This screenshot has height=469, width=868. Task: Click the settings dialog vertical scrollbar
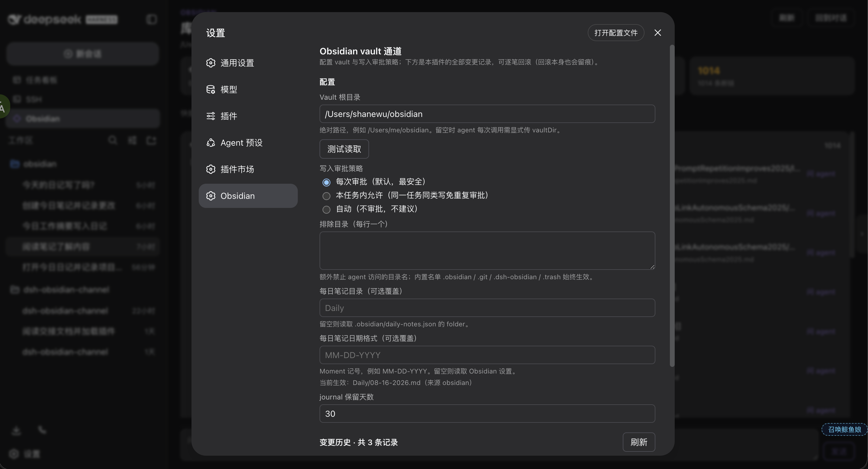tap(672, 206)
